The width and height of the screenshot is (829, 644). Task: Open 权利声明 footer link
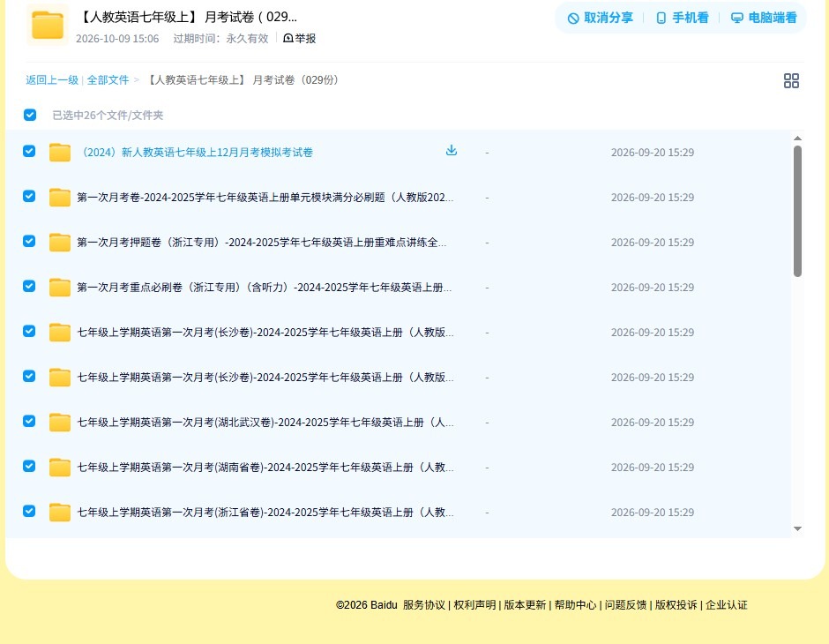click(474, 605)
